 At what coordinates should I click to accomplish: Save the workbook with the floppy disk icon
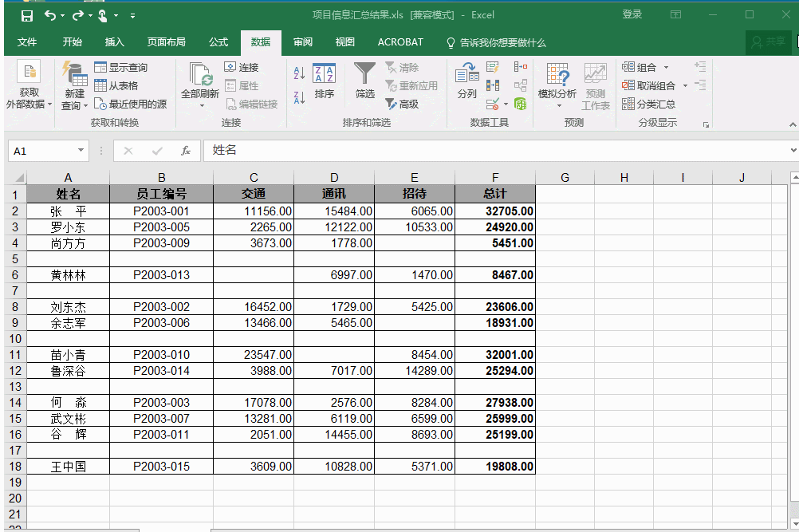pos(27,16)
